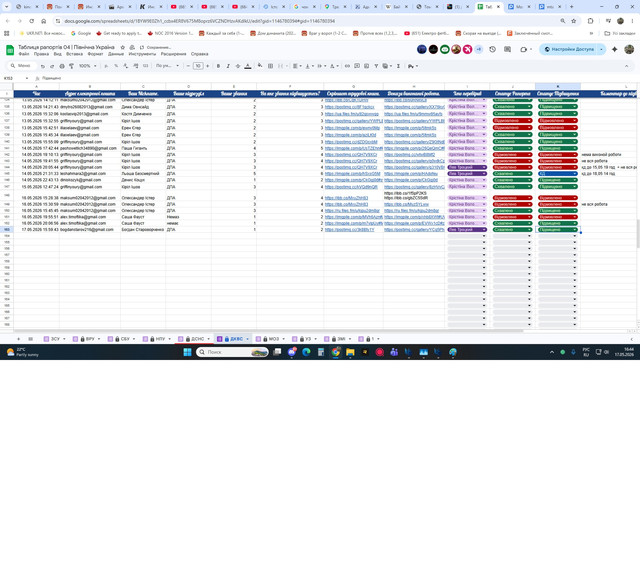Open Microsoft Edge from the taskbar

[306, 352]
